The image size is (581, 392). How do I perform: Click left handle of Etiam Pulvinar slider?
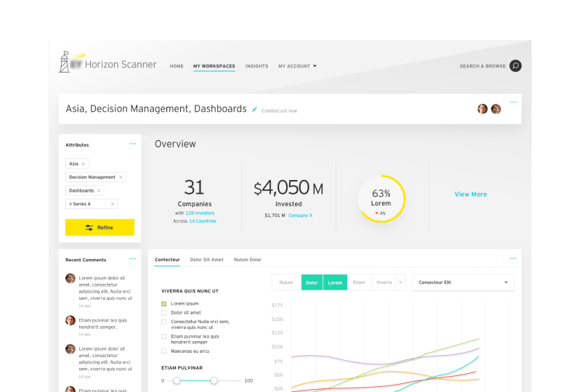(x=176, y=380)
